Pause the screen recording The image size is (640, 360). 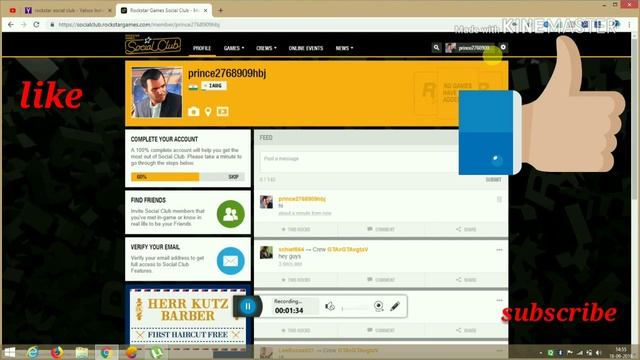click(x=248, y=306)
